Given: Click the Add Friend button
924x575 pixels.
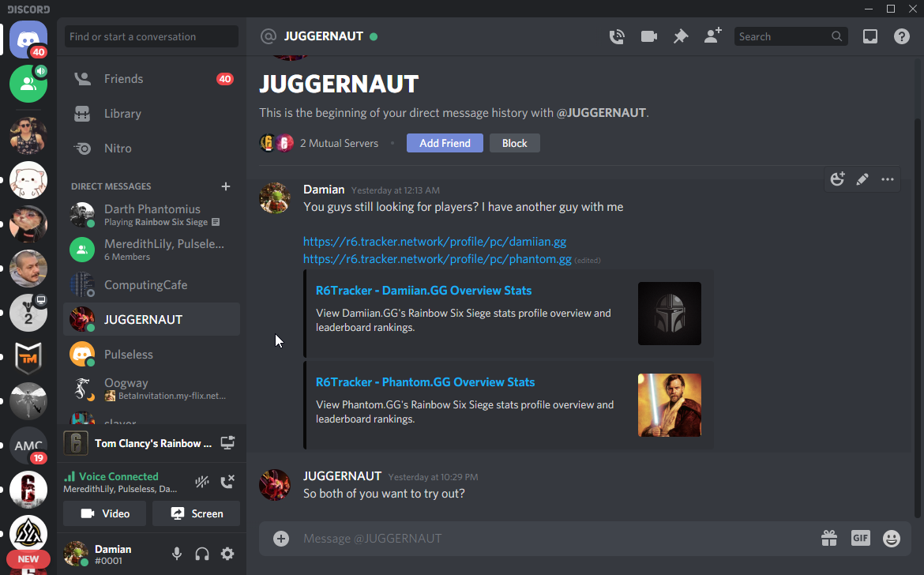Looking at the screenshot, I should [x=445, y=143].
